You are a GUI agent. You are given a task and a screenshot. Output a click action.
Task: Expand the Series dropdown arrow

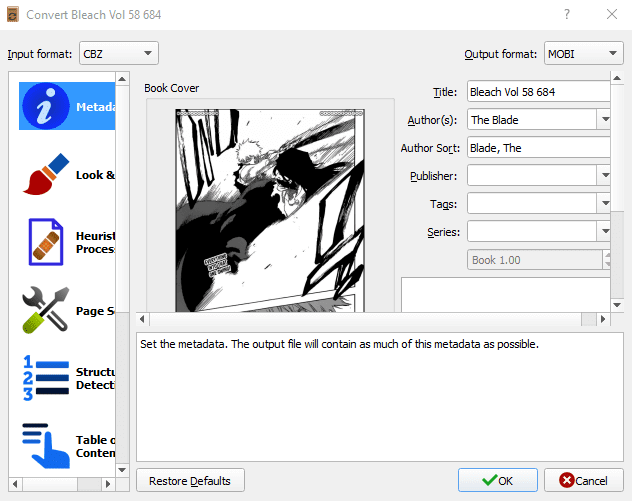tap(605, 231)
